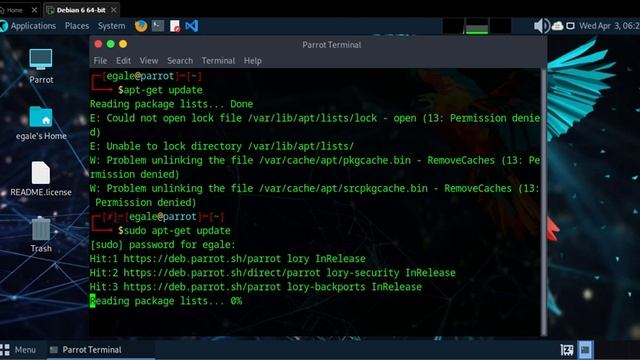Click the first 'apt-get update' command

[x=163, y=90]
